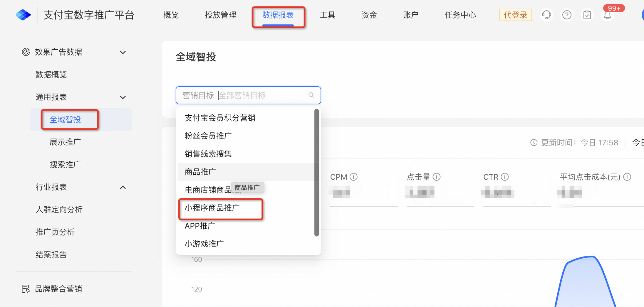Image resolution: width=644 pixels, height=307 pixels.
Task: Click the 全域智投 page heading
Action: pos(196,57)
